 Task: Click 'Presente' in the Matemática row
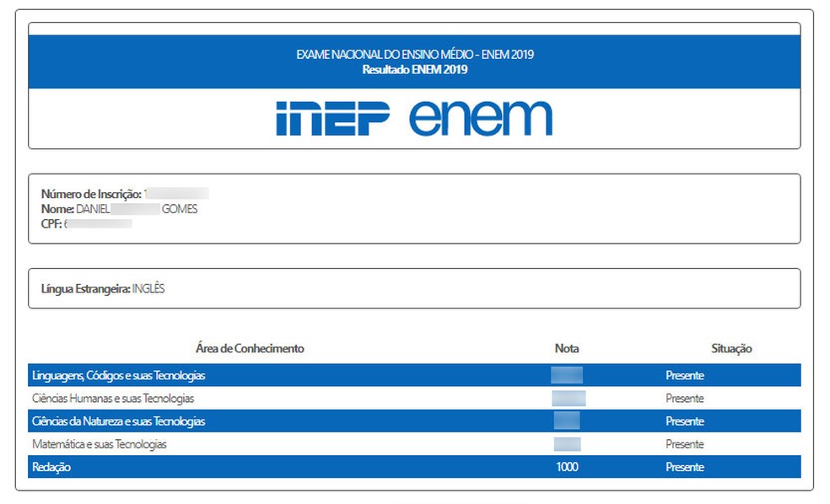pyautogui.click(x=685, y=444)
